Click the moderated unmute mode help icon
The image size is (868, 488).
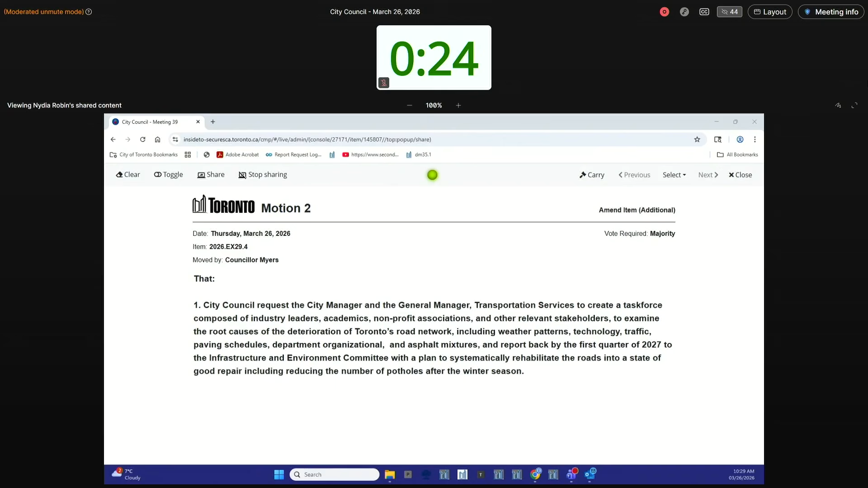89,12
